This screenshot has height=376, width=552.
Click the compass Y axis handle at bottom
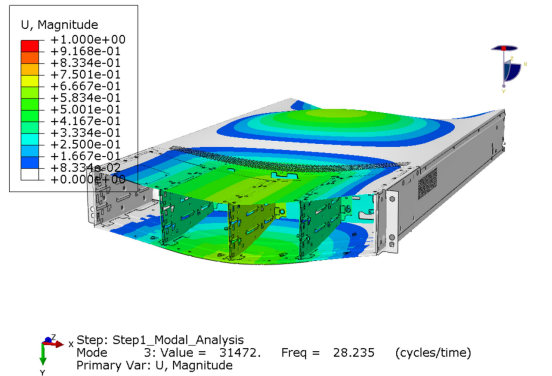click(x=504, y=86)
